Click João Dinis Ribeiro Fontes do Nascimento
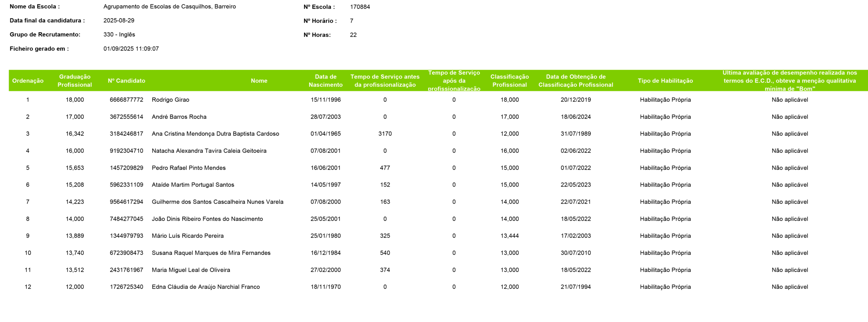This screenshot has width=868, height=322. click(207, 219)
